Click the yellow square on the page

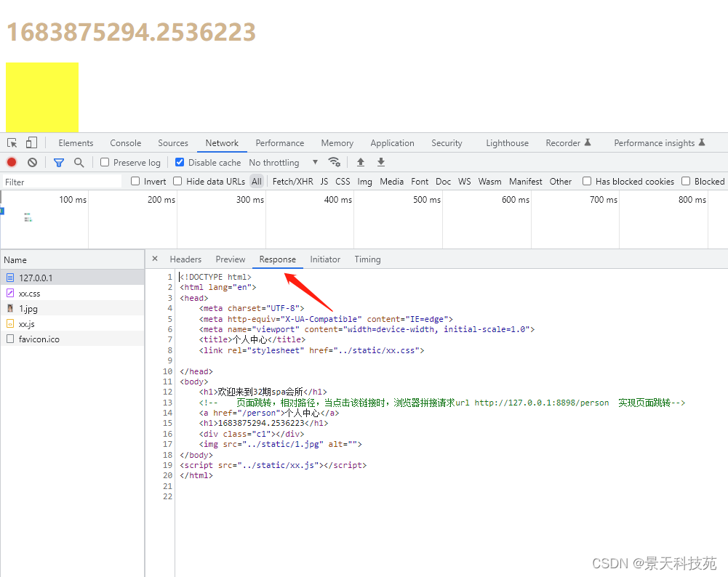[x=42, y=97]
